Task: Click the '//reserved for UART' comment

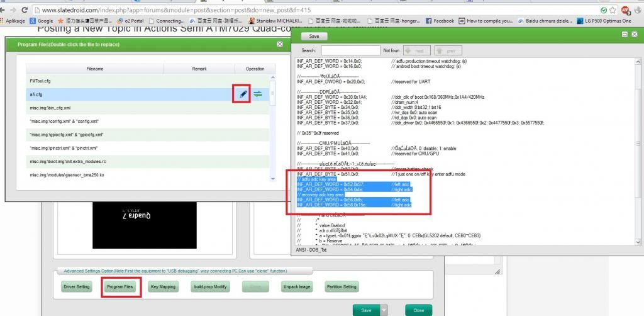Action: click(x=411, y=81)
